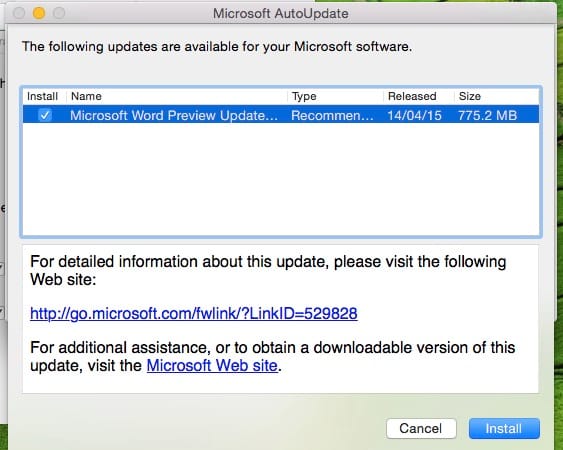Click the greyed-out close window button

pyautogui.click(x=19, y=13)
